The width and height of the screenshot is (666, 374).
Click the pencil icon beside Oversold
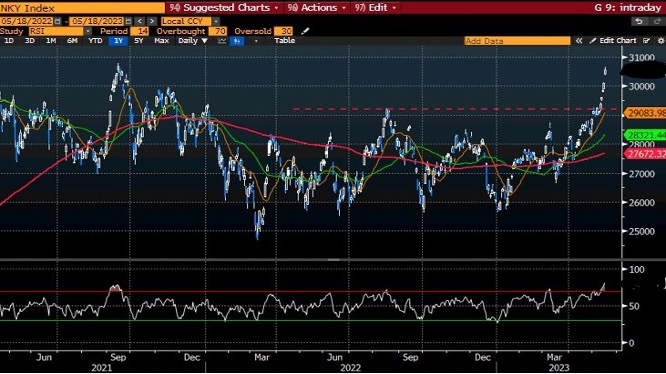click(x=305, y=31)
